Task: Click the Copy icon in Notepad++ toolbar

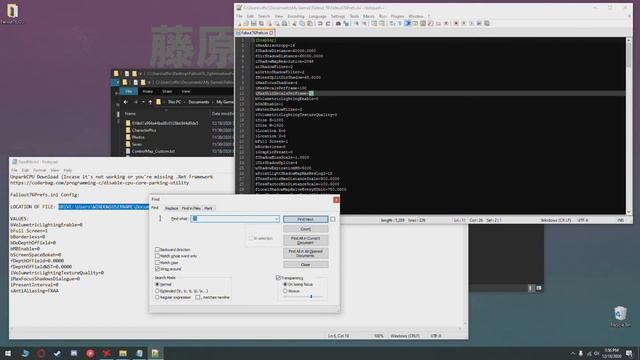Action: click(x=302, y=23)
